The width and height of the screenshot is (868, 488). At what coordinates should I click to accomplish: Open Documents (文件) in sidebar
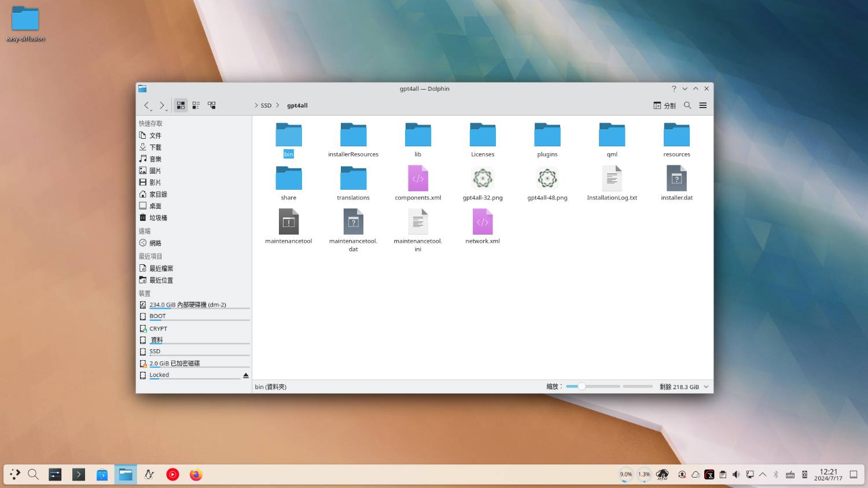point(194,135)
